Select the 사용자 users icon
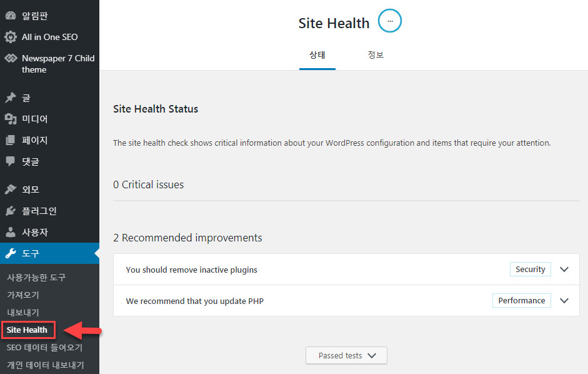Image resolution: width=588 pixels, height=374 pixels. (11, 232)
